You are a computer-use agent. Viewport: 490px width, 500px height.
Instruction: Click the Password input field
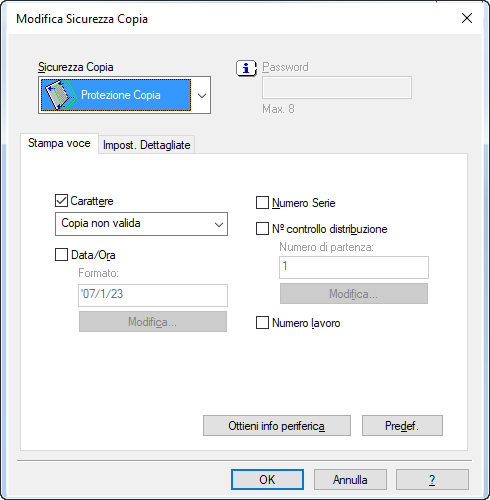coord(337,88)
